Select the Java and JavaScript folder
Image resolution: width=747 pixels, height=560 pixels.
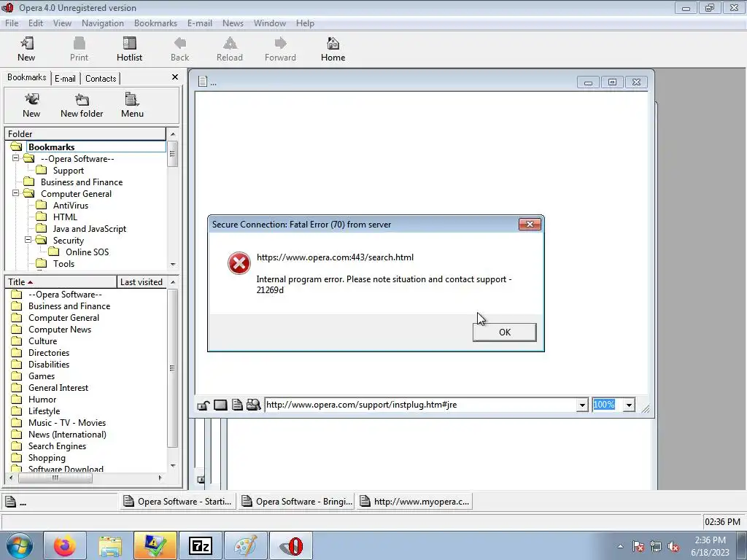click(90, 228)
